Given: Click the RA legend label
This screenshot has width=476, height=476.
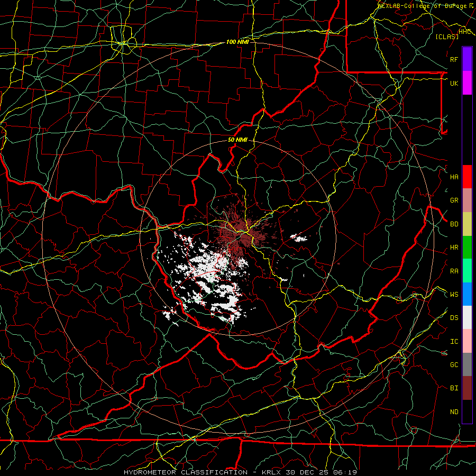Looking at the screenshot, I should coord(454,271).
